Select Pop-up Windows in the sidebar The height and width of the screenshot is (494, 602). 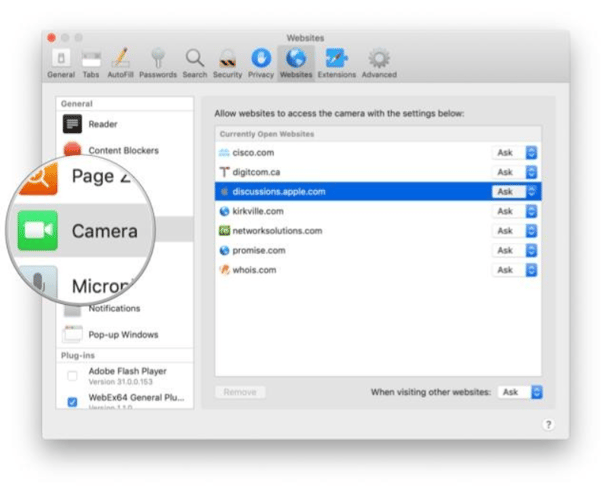[x=123, y=334]
